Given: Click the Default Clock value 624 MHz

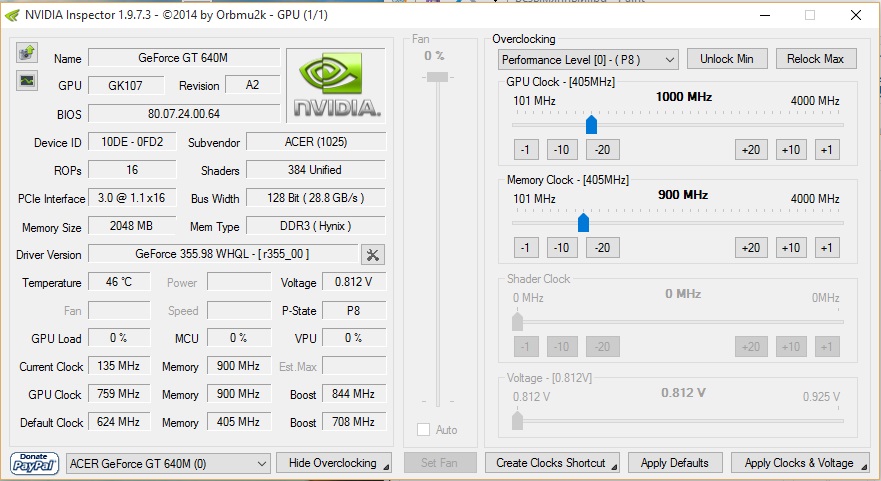Looking at the screenshot, I should point(119,421).
